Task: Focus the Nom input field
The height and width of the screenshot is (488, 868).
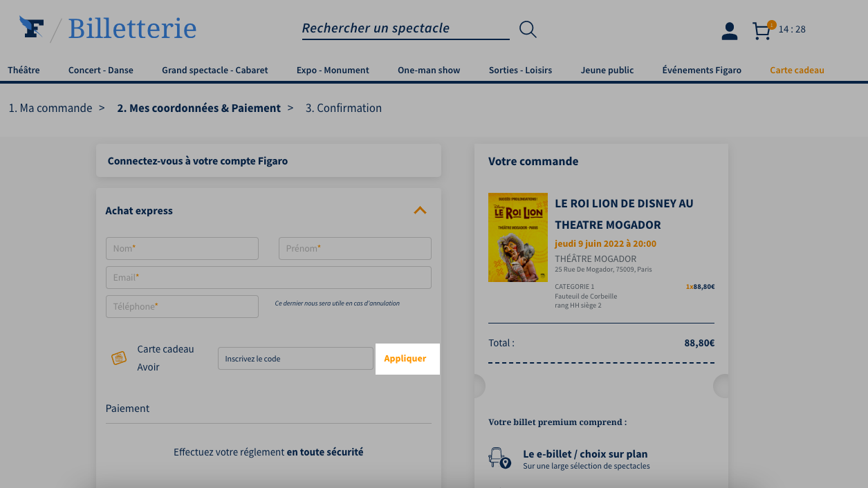Action: pyautogui.click(x=182, y=248)
